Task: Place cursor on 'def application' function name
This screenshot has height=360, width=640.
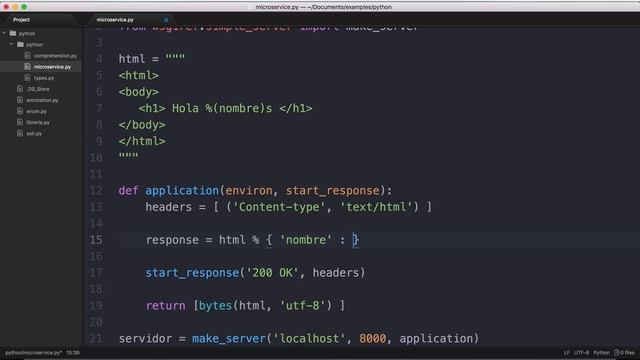Action: pyautogui.click(x=182, y=191)
